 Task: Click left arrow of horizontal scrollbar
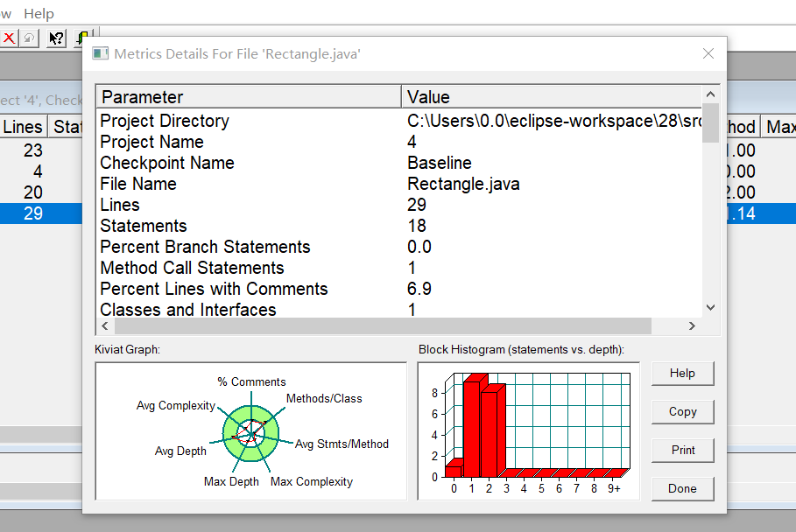point(105,326)
